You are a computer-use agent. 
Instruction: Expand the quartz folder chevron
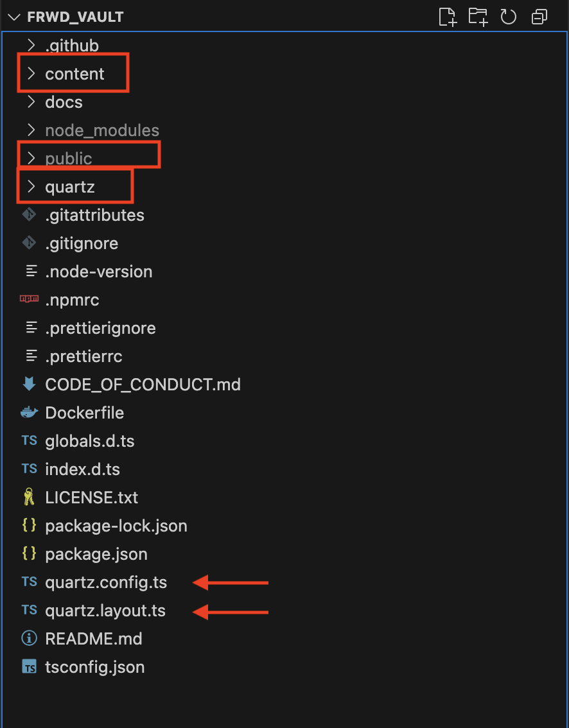click(30, 187)
